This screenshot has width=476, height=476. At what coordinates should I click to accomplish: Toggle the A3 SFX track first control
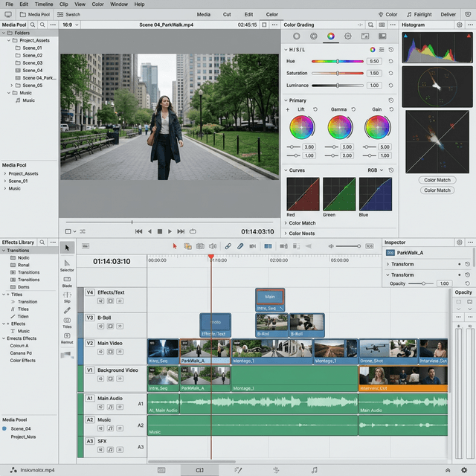101,449
